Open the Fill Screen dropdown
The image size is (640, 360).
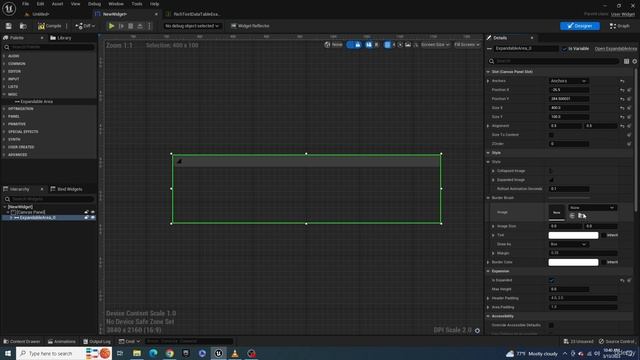467,44
